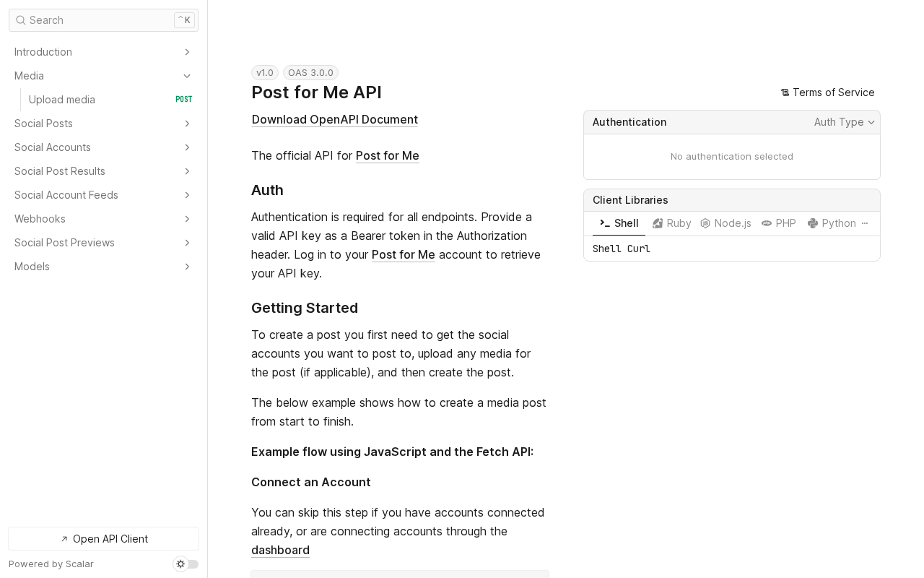Screen dimensions: 924x578
Task: Open the Introduction sidebar item
Action: 43,52
